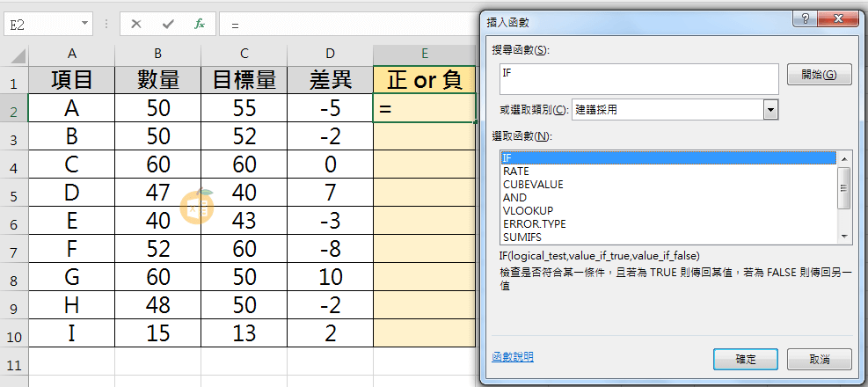Click the enter checkmark icon in formula bar
Image resolution: width=868 pixels, height=387 pixels.
coord(168,24)
